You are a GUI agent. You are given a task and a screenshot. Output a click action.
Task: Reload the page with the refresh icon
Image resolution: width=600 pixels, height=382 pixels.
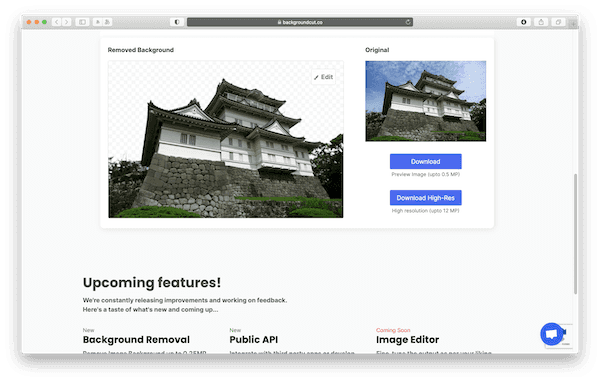pyautogui.click(x=408, y=22)
